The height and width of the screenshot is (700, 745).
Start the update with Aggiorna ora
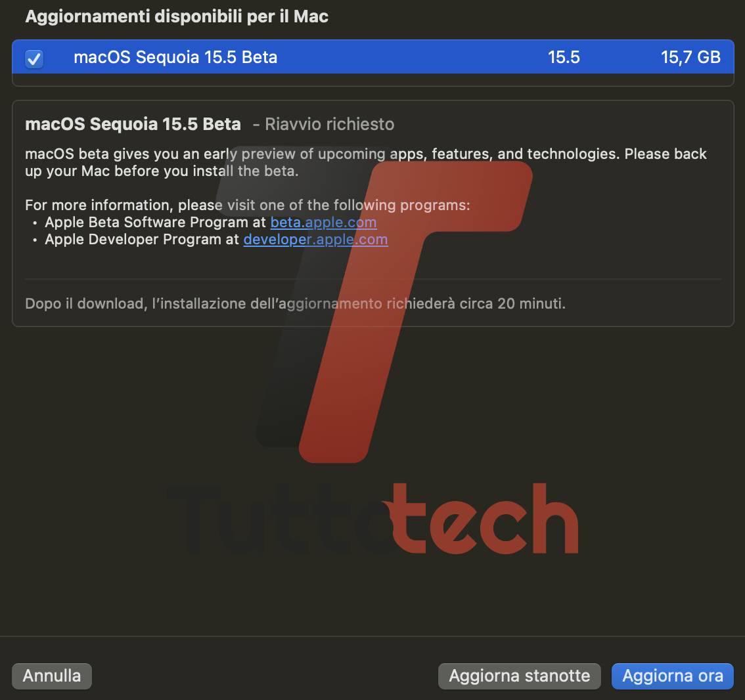(x=672, y=676)
